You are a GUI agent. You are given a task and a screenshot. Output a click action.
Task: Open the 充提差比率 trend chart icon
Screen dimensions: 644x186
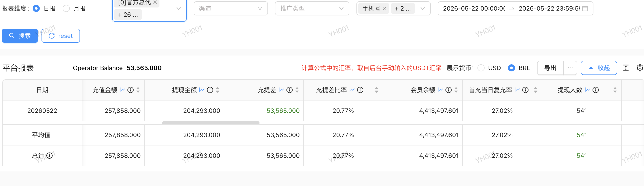coord(352,90)
